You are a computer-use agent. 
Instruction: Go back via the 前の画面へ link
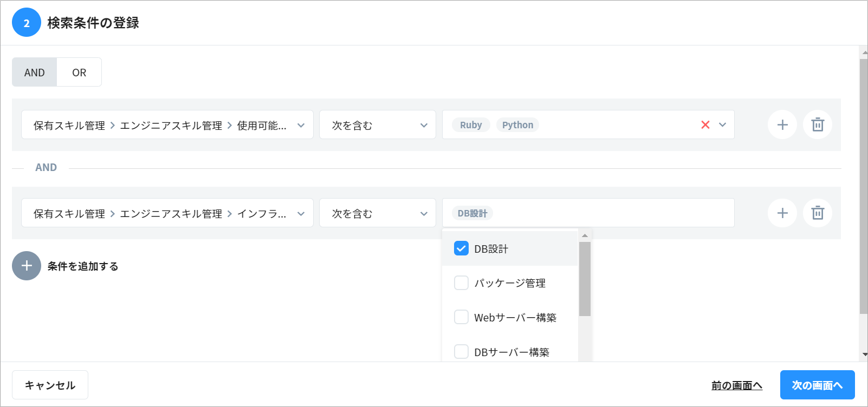[x=736, y=385]
